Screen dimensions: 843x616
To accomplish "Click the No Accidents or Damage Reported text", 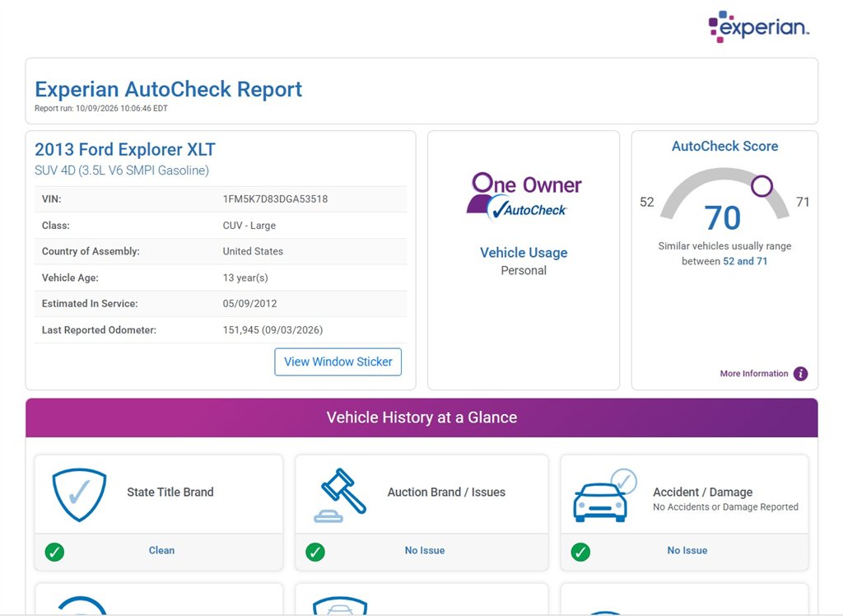I will [726, 506].
